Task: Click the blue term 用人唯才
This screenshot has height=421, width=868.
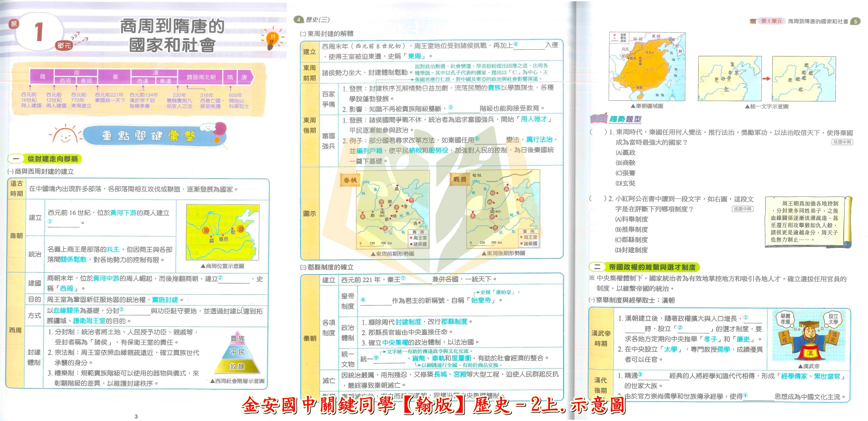Action: 534,119
